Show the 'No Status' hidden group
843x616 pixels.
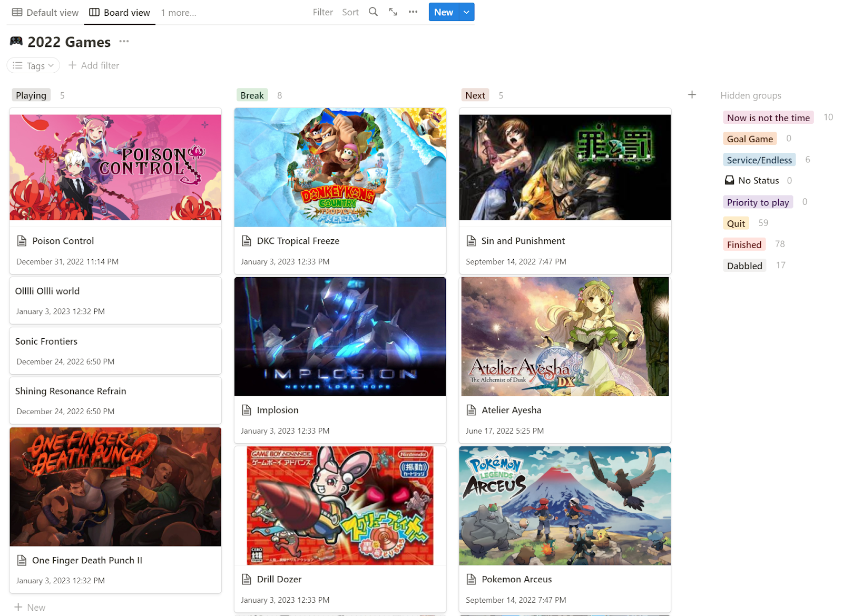[x=758, y=180]
